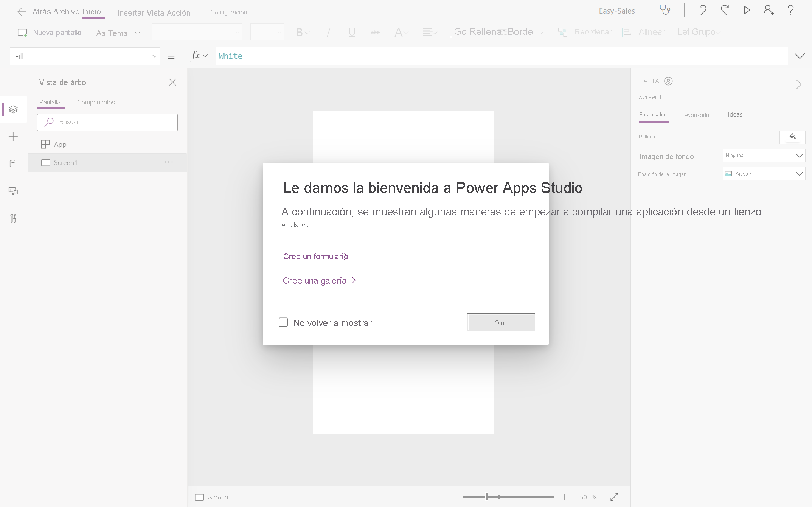Click the Reordenar button

coord(585,32)
